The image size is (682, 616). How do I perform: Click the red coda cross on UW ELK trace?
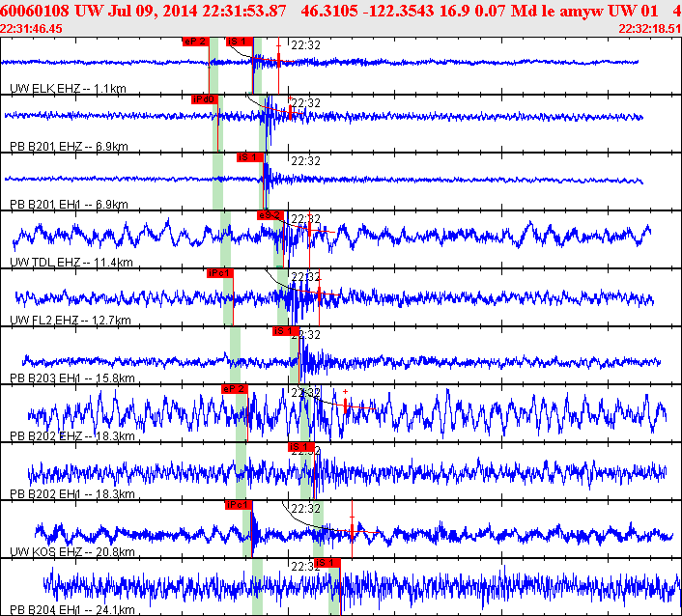click(x=278, y=61)
